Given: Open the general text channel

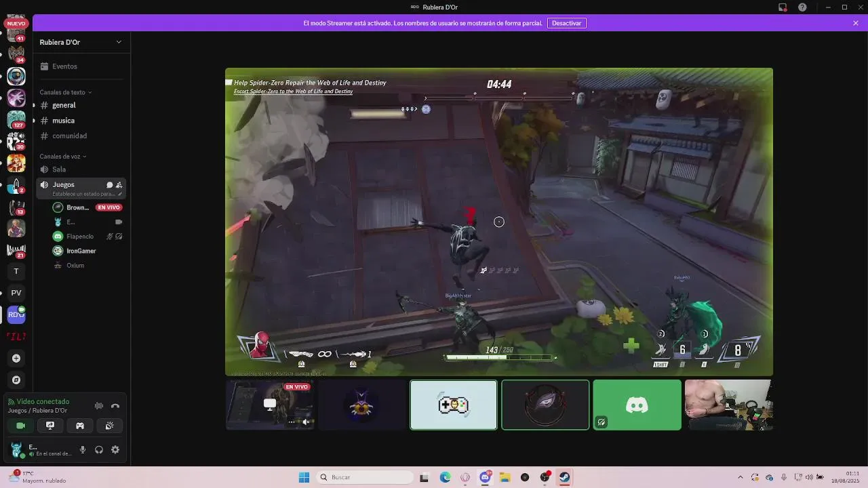Looking at the screenshot, I should coord(81,105).
